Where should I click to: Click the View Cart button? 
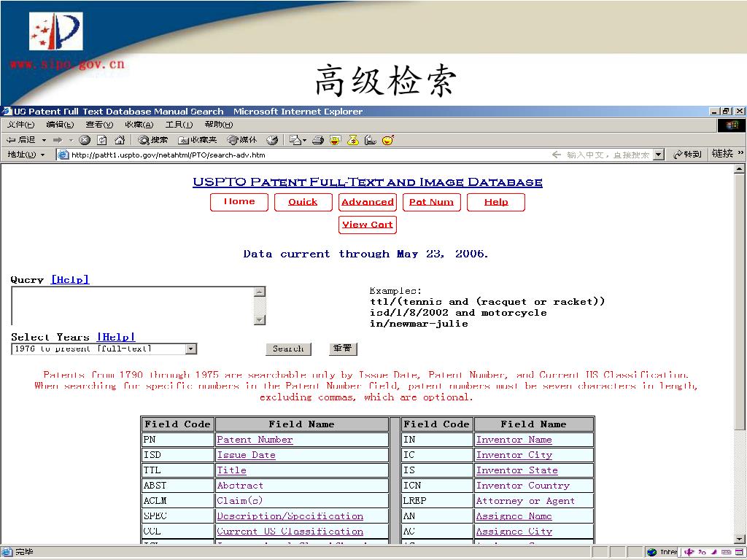coord(368,225)
